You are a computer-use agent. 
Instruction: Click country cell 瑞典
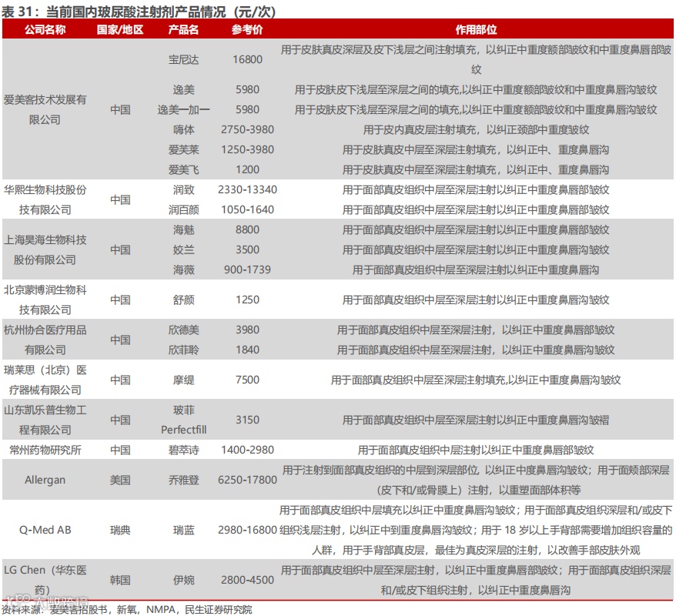[x=120, y=530]
